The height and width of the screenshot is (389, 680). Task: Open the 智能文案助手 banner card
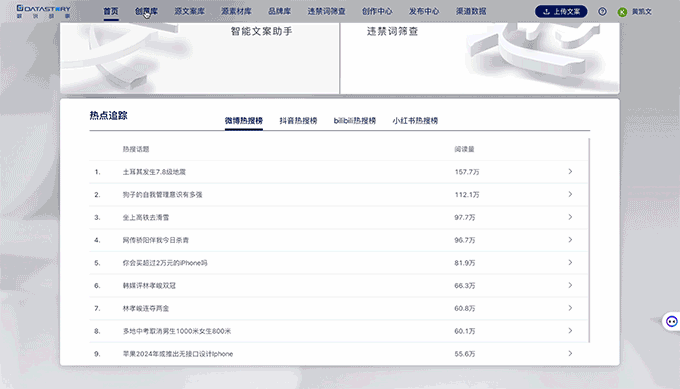click(x=199, y=58)
